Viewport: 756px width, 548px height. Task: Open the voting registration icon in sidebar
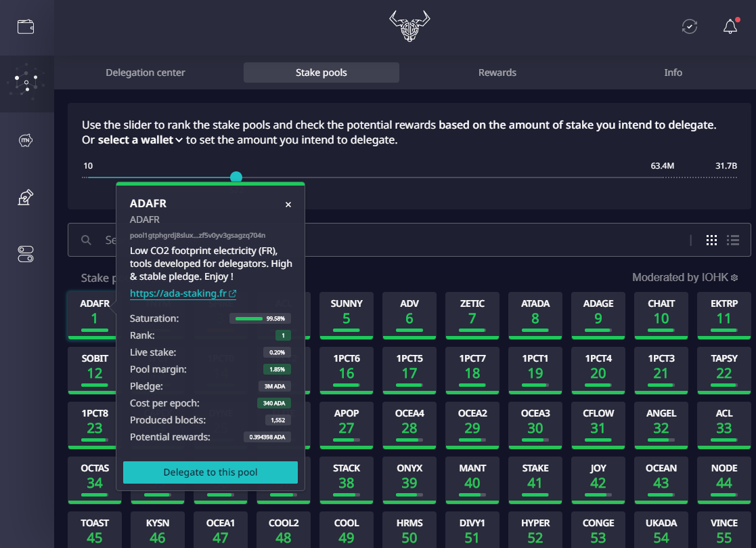(26, 197)
